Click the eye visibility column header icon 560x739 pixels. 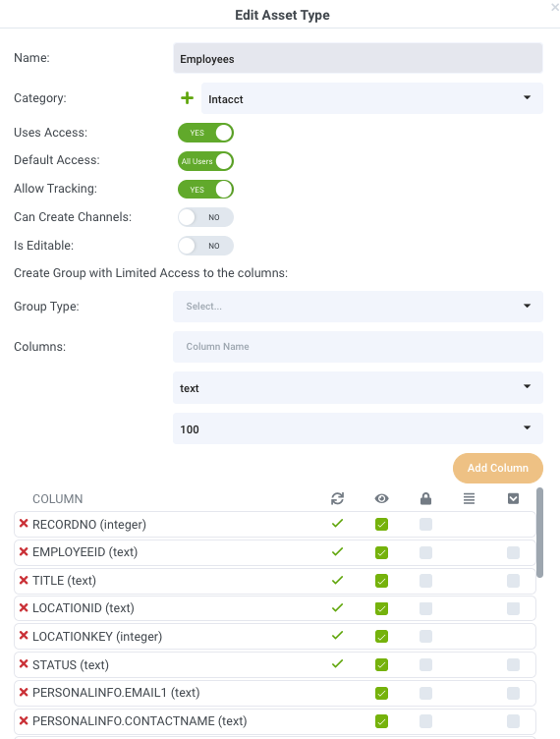[x=381, y=498]
